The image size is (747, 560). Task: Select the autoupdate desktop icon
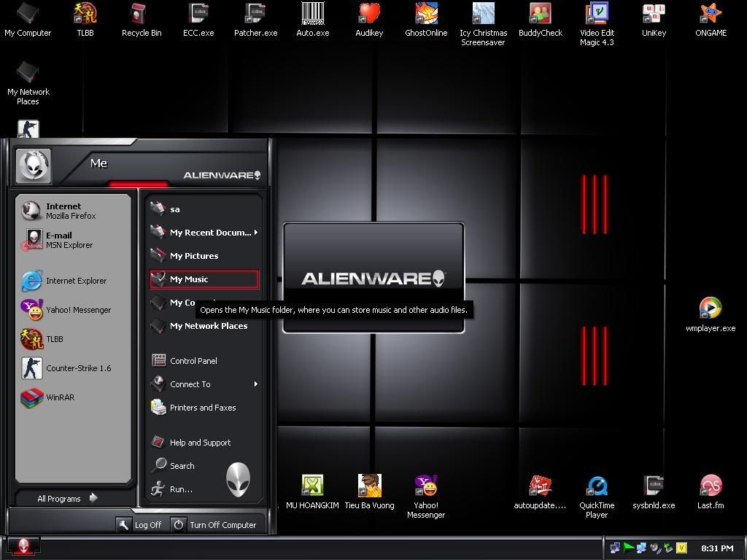[540, 491]
